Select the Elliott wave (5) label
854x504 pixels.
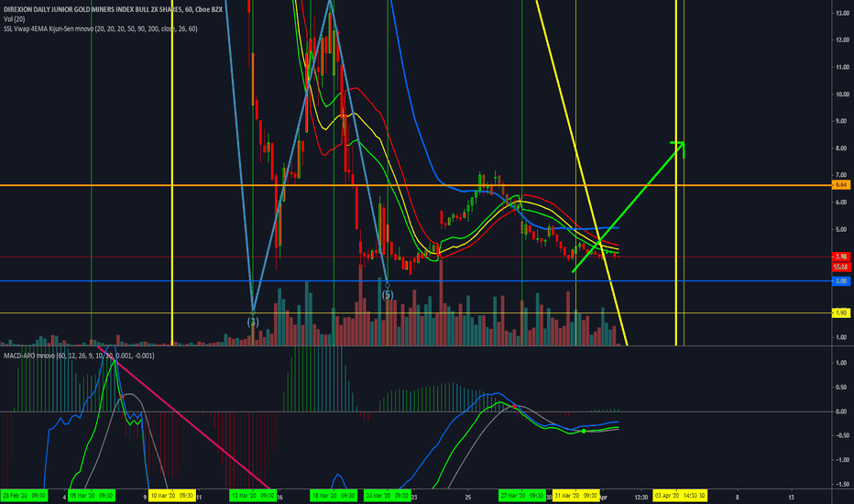point(388,295)
